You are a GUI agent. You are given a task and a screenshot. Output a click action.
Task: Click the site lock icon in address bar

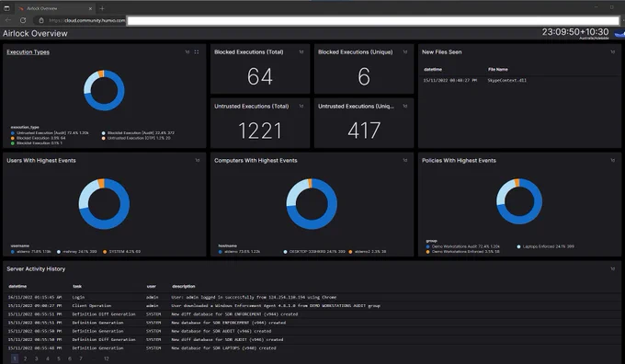(x=41, y=20)
